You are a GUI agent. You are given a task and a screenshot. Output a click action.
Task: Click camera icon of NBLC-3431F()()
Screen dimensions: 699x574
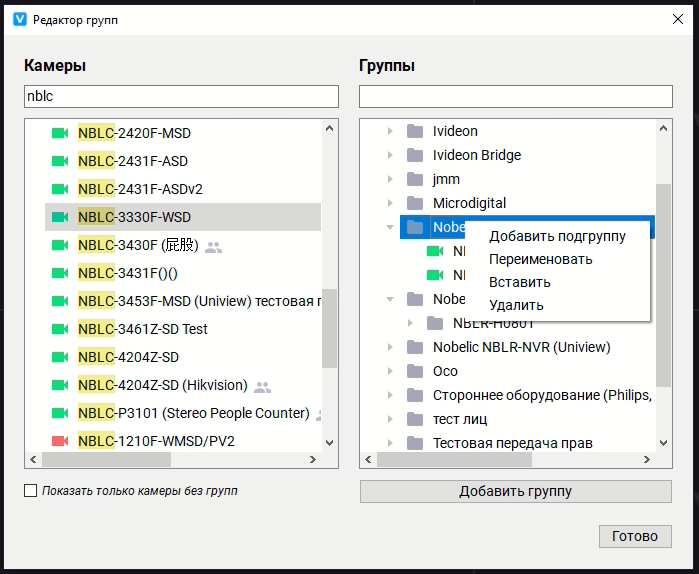pyautogui.click(x=60, y=273)
